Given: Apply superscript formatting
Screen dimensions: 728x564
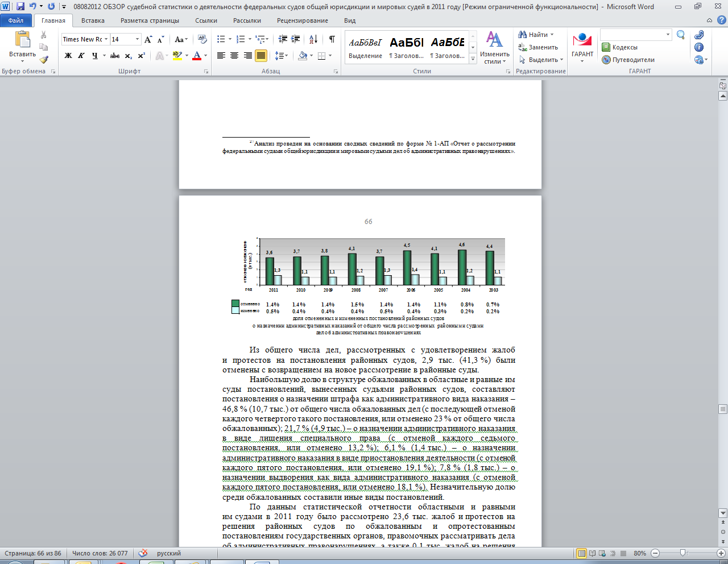Looking at the screenshot, I should tap(141, 56).
